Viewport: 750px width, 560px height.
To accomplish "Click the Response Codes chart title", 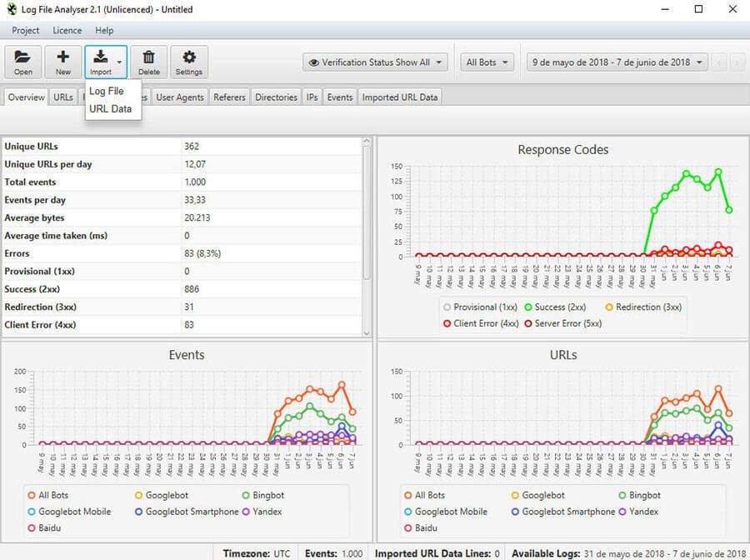I will [563, 150].
